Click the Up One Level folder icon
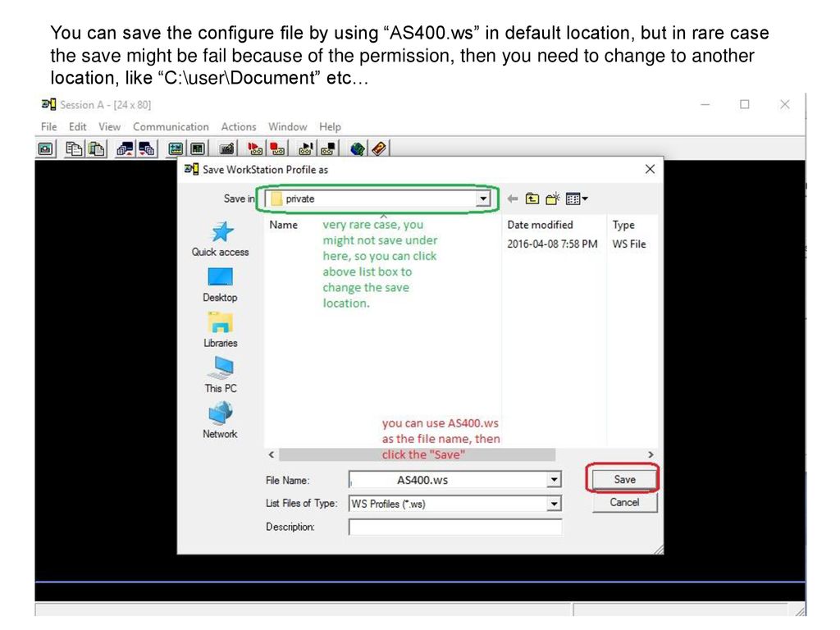 click(x=533, y=198)
